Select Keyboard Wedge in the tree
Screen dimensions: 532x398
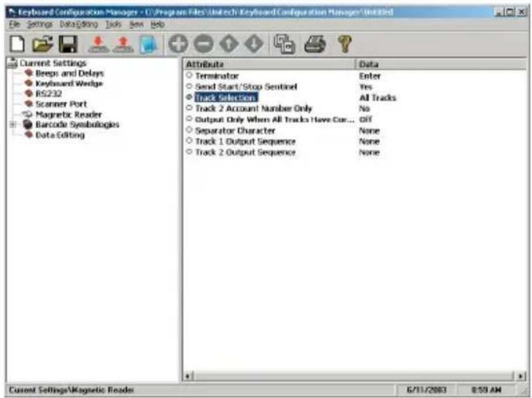tap(69, 83)
